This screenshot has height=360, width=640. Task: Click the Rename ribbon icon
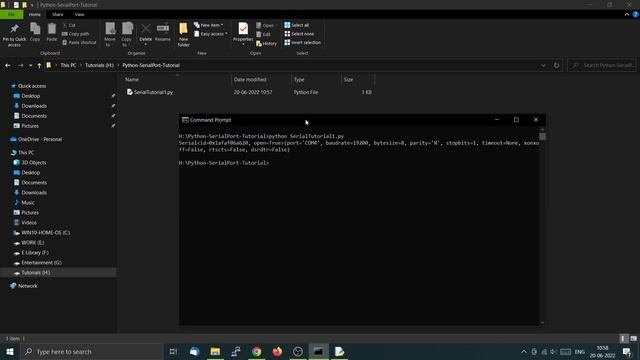(163, 32)
